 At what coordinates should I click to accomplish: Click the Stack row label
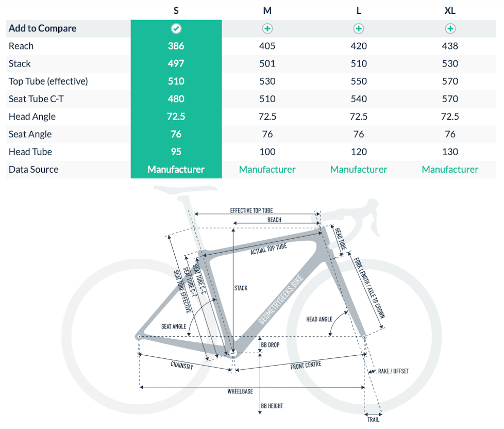20,63
